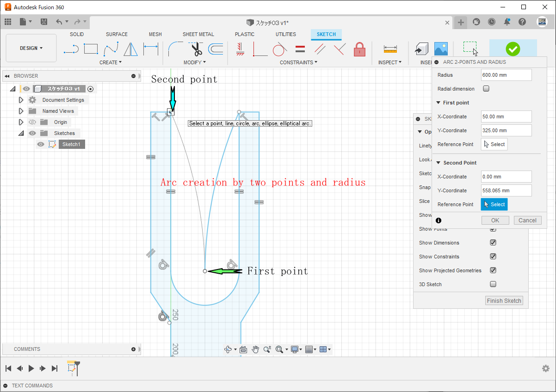Click the Equal constraint icon

point(300,49)
